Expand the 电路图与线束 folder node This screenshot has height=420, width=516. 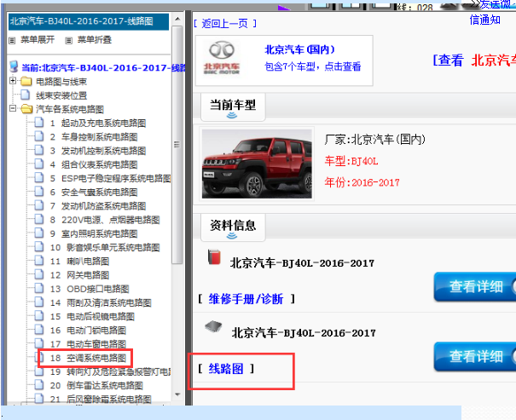(13, 81)
